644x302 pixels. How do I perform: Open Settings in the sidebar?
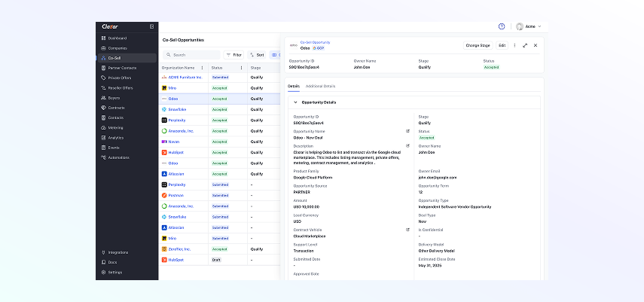(127, 272)
